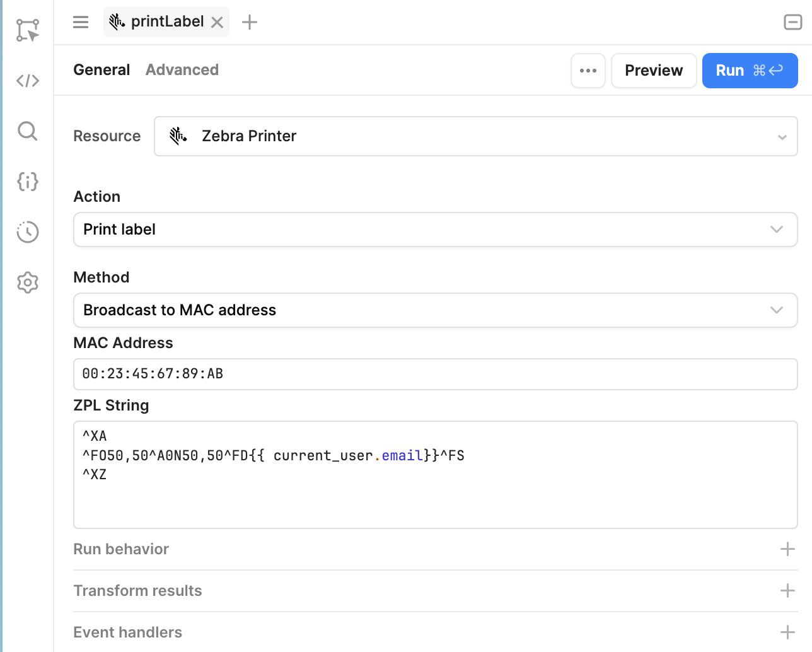Open the settings gear icon

click(28, 282)
